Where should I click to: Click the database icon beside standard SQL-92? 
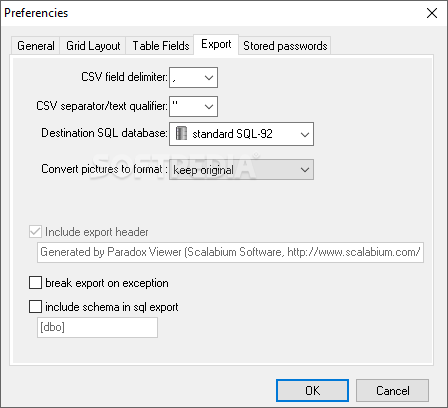point(181,133)
